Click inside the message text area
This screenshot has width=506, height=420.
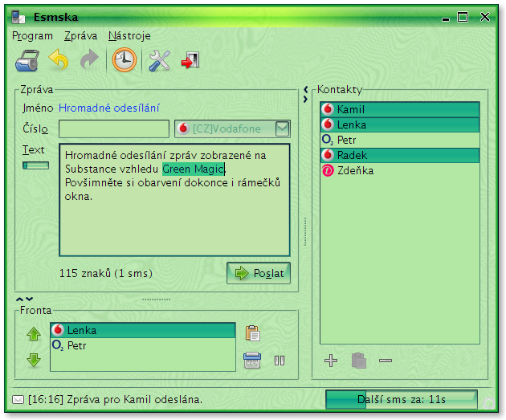click(174, 200)
